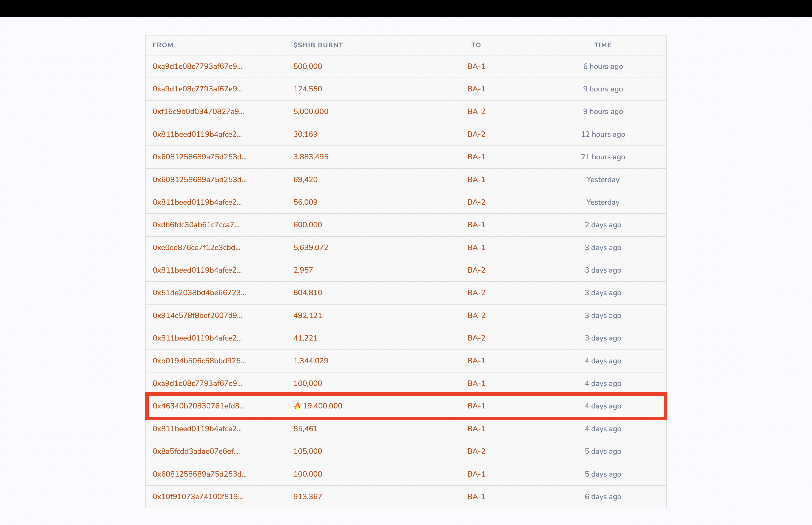Click BA-1 in the 913,367 row
The width and height of the screenshot is (812, 525).
tap(476, 496)
